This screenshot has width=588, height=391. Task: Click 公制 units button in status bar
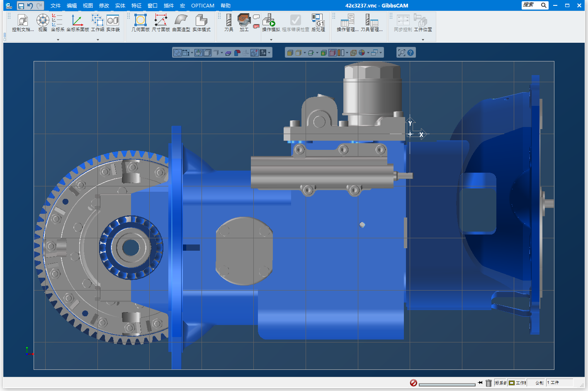pyautogui.click(x=539, y=383)
